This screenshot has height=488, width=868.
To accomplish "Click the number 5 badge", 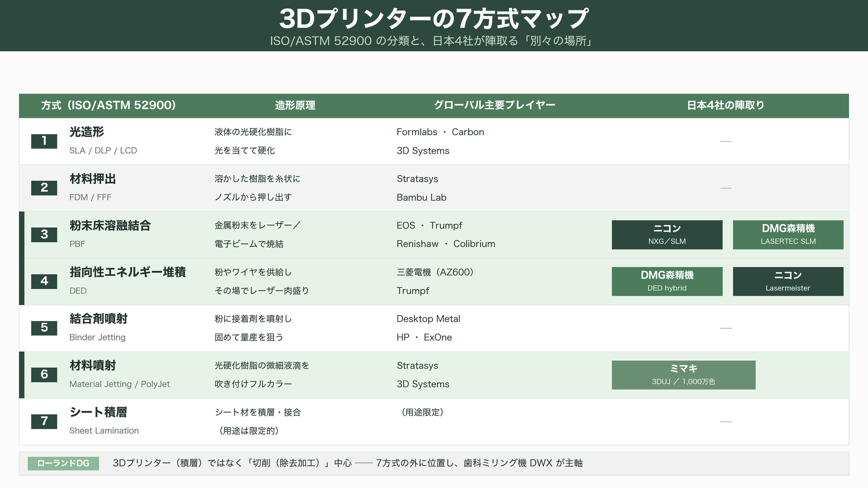I will pos(44,328).
